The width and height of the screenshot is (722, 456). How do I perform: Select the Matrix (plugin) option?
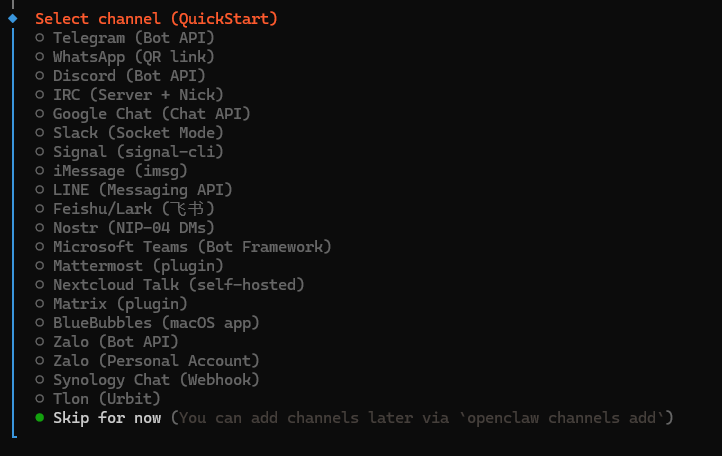tap(120, 304)
